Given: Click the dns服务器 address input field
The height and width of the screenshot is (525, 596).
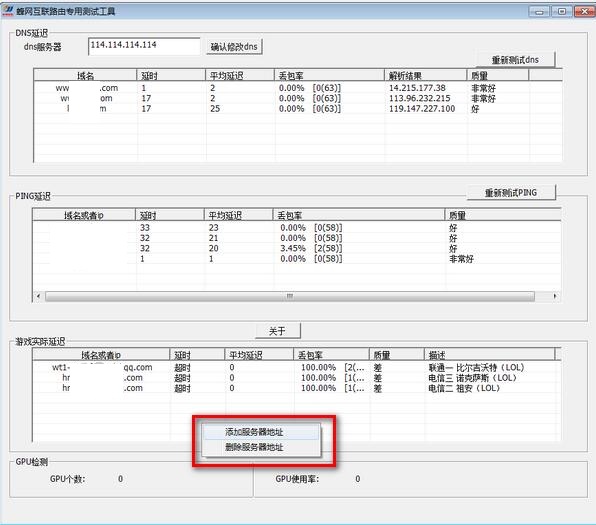Looking at the screenshot, I should 144,46.
